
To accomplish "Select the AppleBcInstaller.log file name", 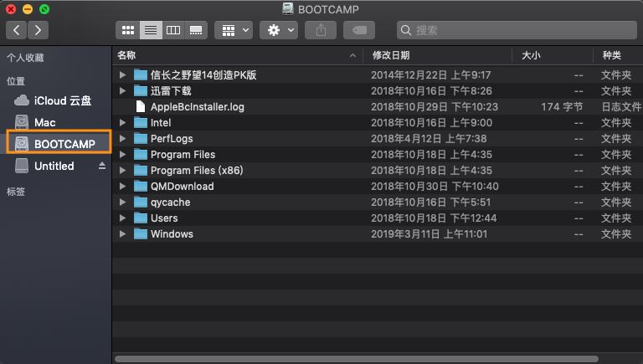I will (x=198, y=107).
